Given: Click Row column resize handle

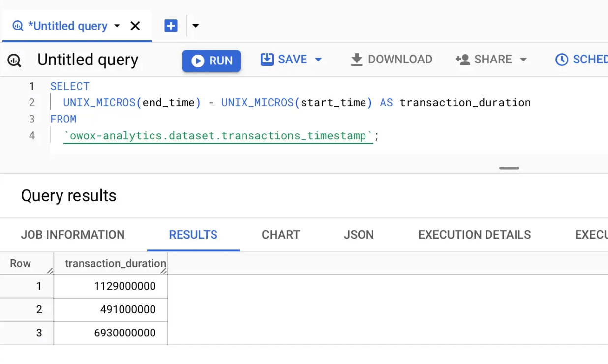Looking at the screenshot, I should (50, 271).
